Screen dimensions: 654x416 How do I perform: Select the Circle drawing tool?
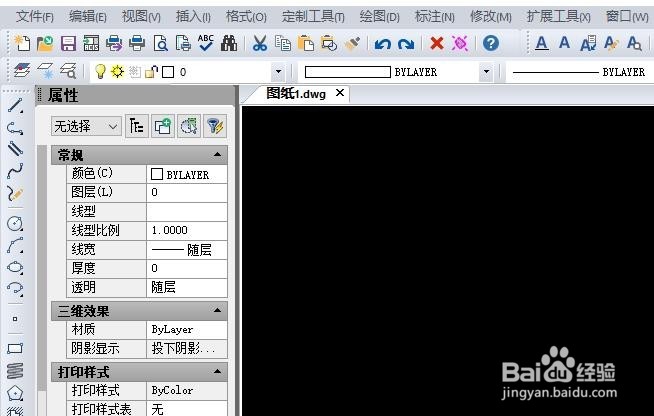[15, 223]
